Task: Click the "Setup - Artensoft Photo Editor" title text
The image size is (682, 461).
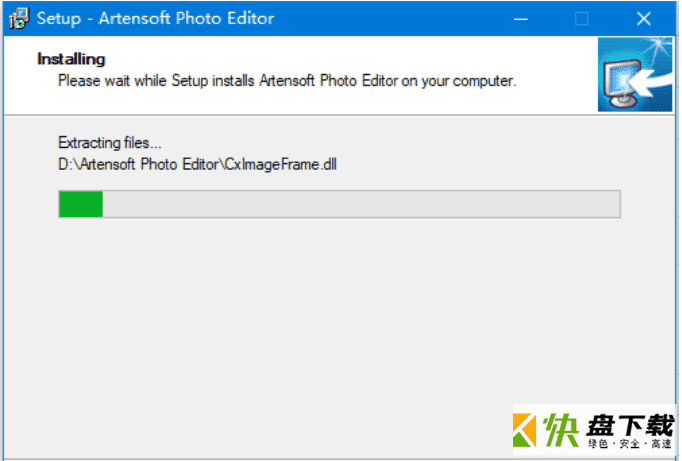Action: (x=155, y=19)
